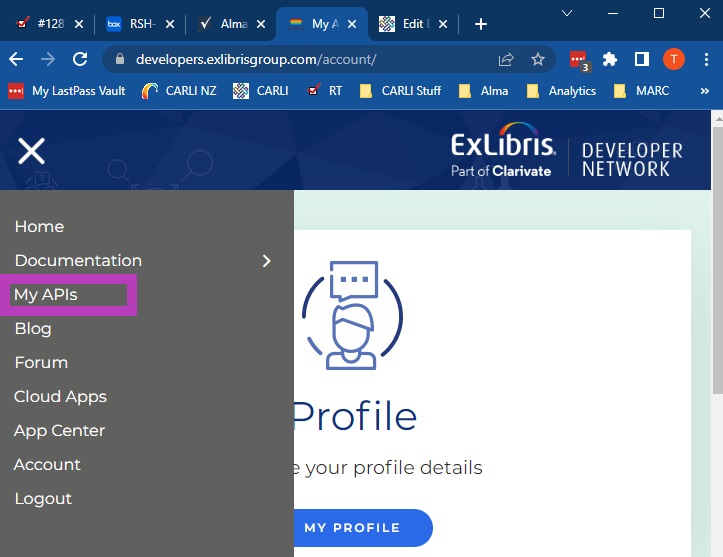The image size is (723, 557).
Task: Open the CARLI bookmark
Action: click(x=261, y=91)
